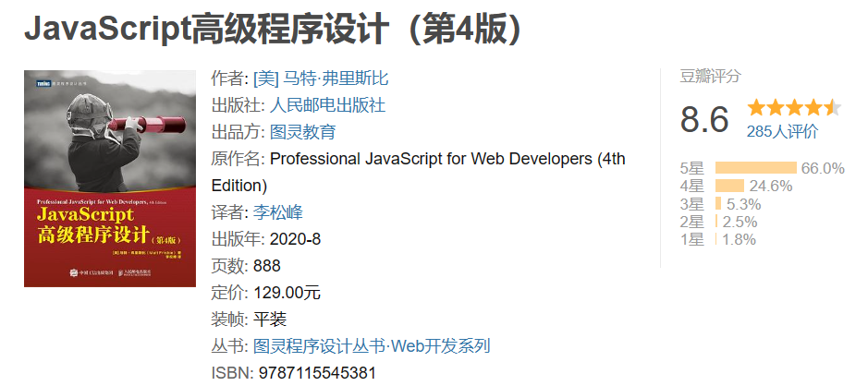Click the JavaScript book cover thumbnail
Viewport: 868px width, 386px height.
(x=110, y=178)
